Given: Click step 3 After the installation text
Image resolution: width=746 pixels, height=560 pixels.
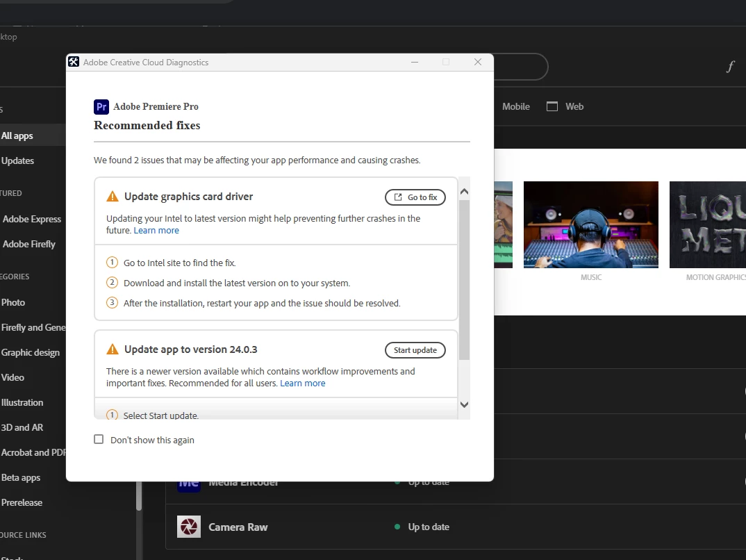Looking at the screenshot, I should (262, 303).
